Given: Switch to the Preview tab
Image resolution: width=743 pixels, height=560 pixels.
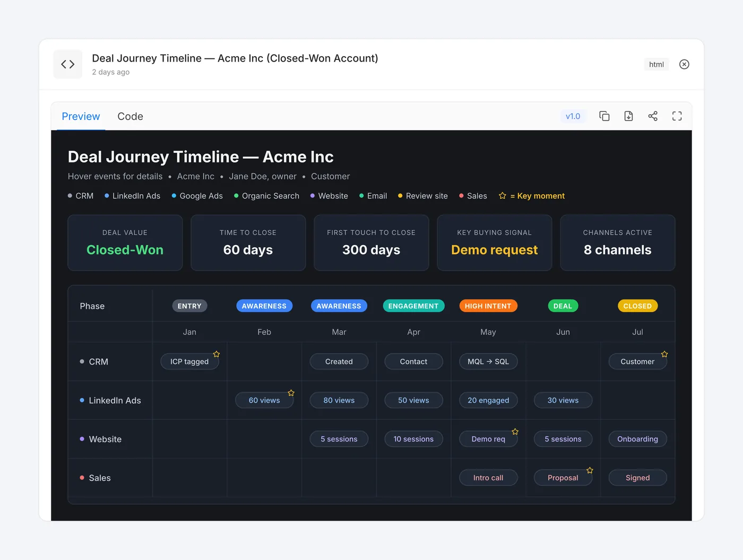Looking at the screenshot, I should click(81, 116).
